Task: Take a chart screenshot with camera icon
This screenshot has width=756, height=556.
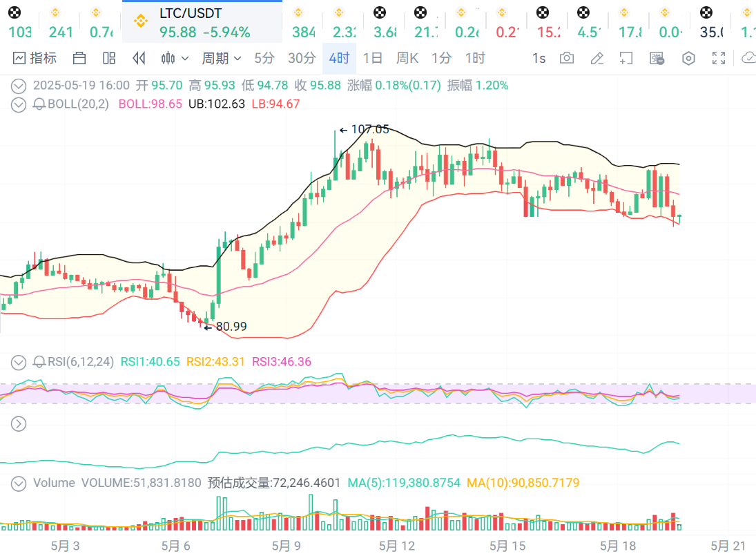Action: (567, 58)
